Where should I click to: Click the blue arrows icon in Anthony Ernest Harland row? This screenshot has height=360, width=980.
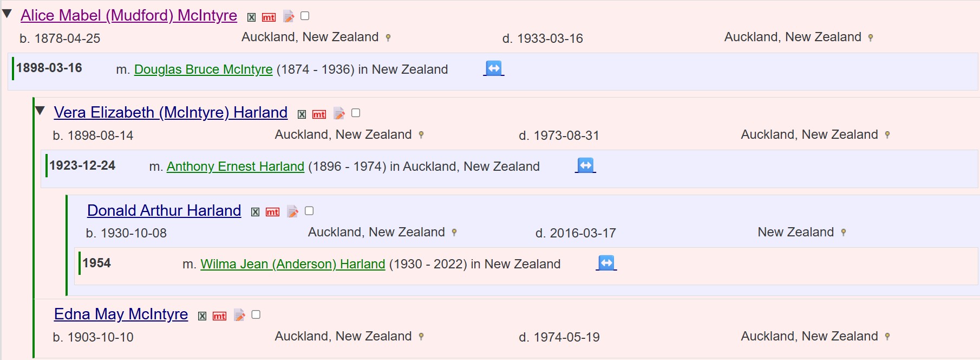(x=585, y=165)
